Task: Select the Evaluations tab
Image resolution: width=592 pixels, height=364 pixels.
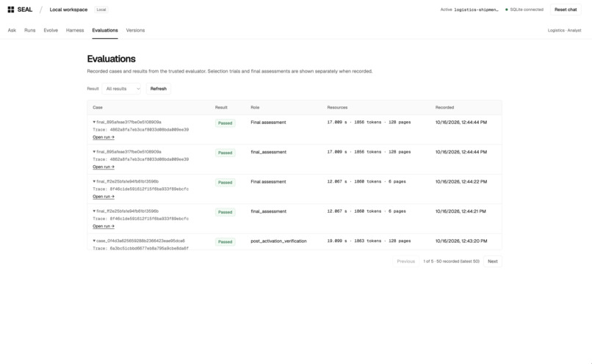Action: [x=105, y=30]
